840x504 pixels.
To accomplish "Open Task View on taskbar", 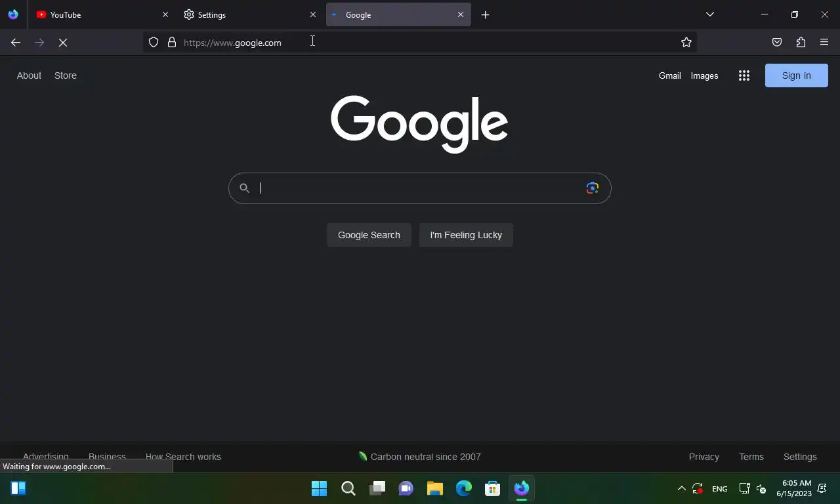I will 377,488.
